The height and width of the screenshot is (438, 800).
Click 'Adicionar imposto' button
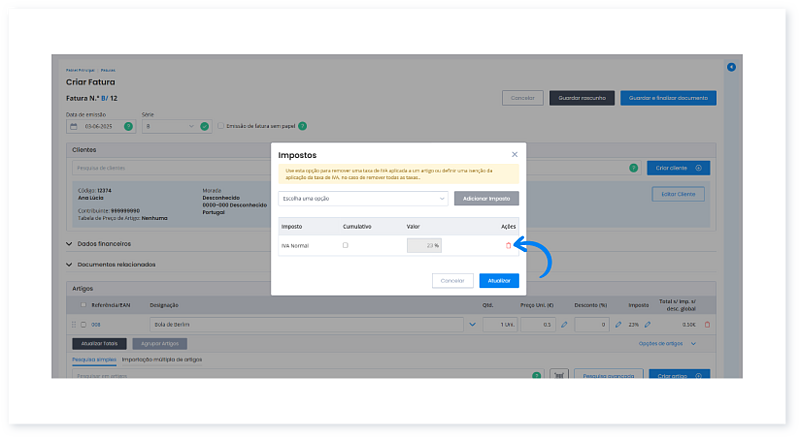486,198
